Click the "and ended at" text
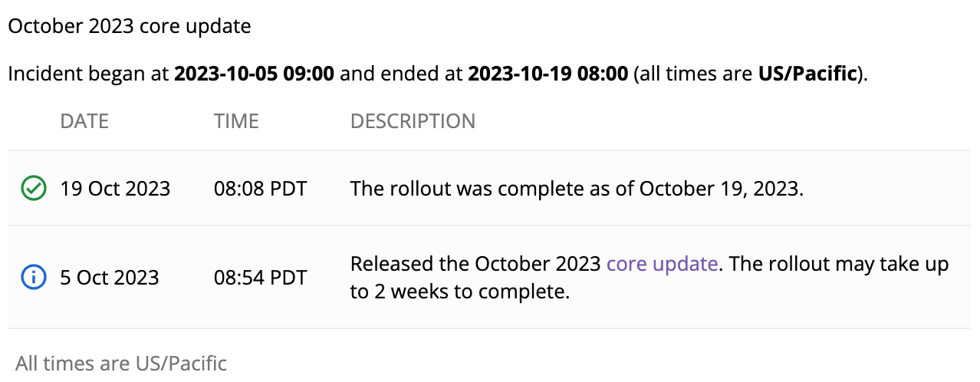 (401, 74)
